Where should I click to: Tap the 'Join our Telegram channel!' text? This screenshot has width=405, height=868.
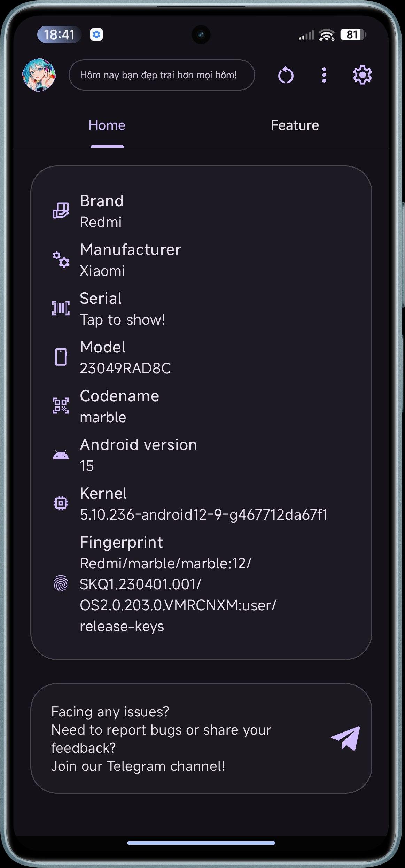tap(138, 766)
